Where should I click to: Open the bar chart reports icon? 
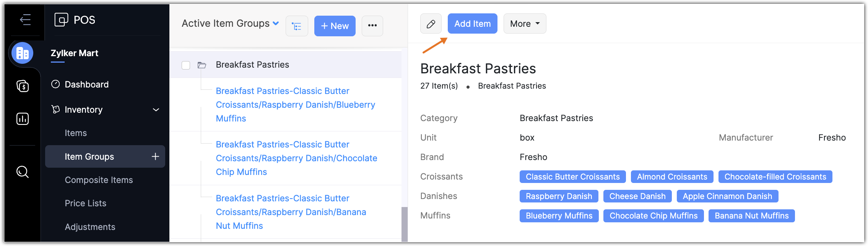pyautogui.click(x=23, y=119)
